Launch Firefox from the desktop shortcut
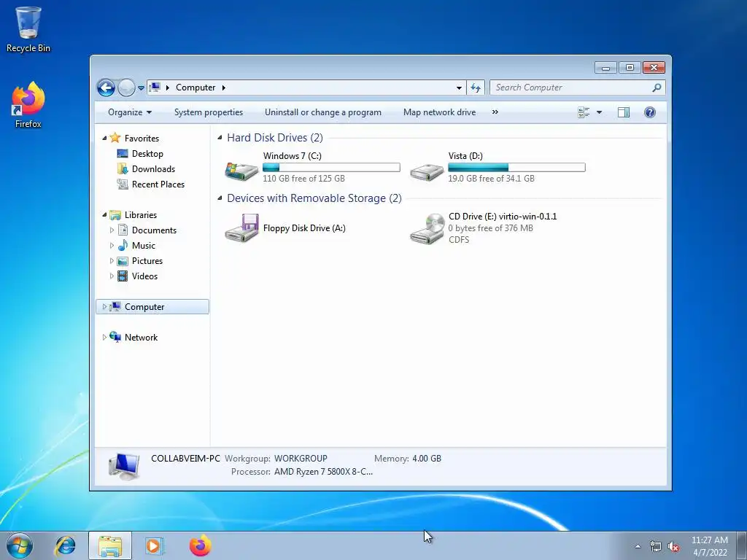Image resolution: width=747 pixels, height=560 pixels. tap(28, 105)
